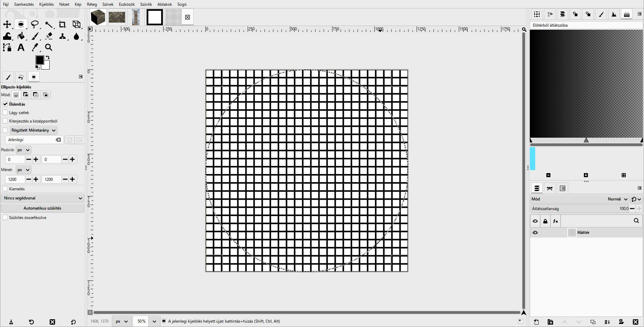Select the Paths tool

7,48
